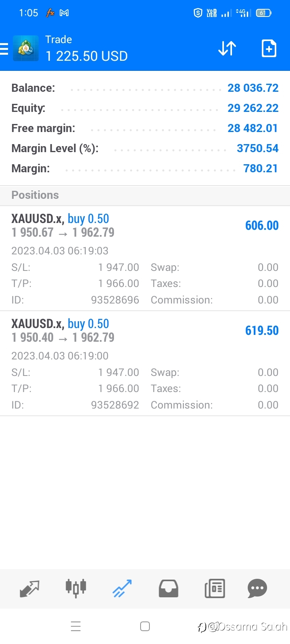Sort positions using up-down arrows icon
Image resolution: width=290 pixels, height=644 pixels.
pos(227,49)
